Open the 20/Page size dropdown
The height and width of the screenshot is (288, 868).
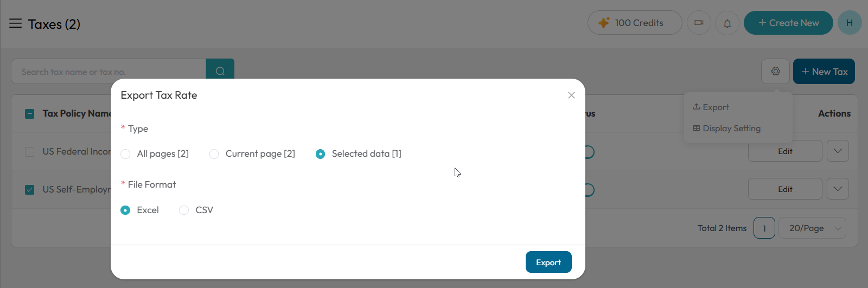coord(812,228)
